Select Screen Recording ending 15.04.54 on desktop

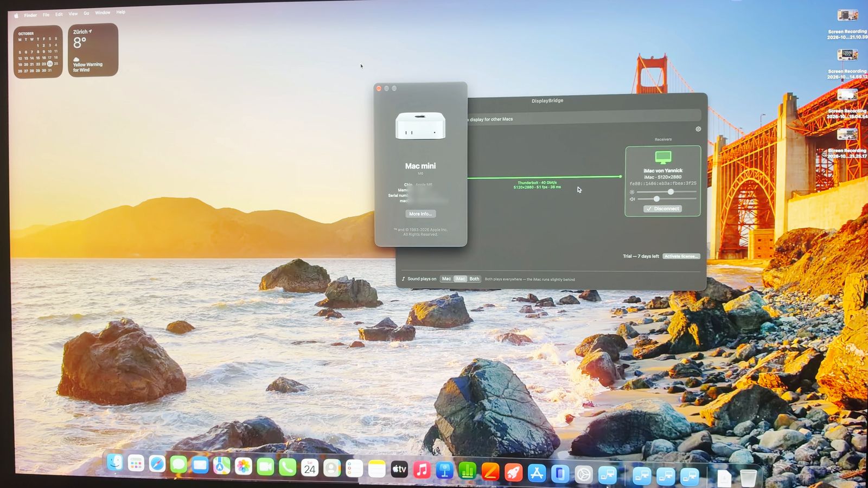pyautogui.click(x=847, y=104)
